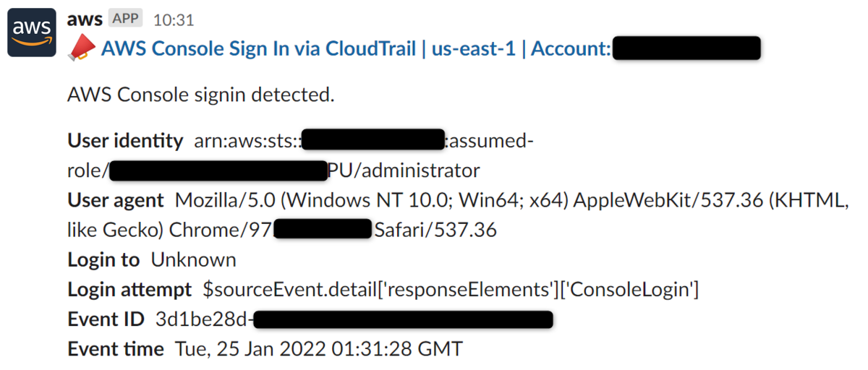868x370 pixels.
Task: Click the redacted Account number block
Action: 686,48
